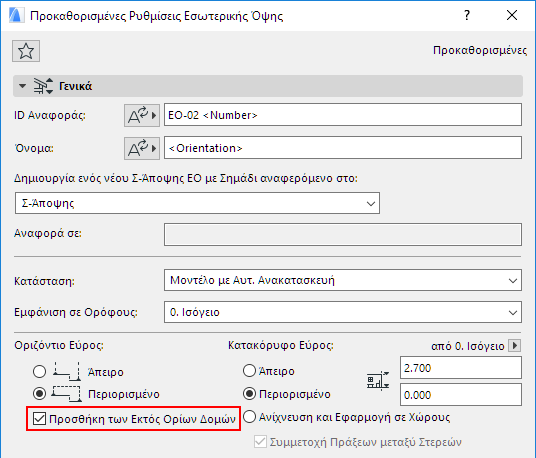
Task: Click the limited horizontal range diagram icon
Action: tap(67, 394)
